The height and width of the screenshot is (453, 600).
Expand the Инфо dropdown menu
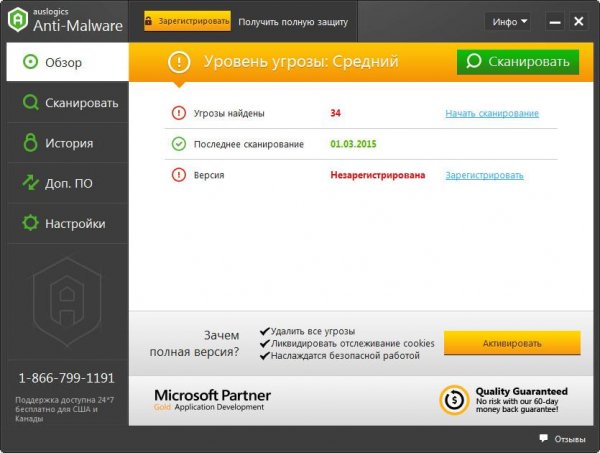(x=508, y=21)
